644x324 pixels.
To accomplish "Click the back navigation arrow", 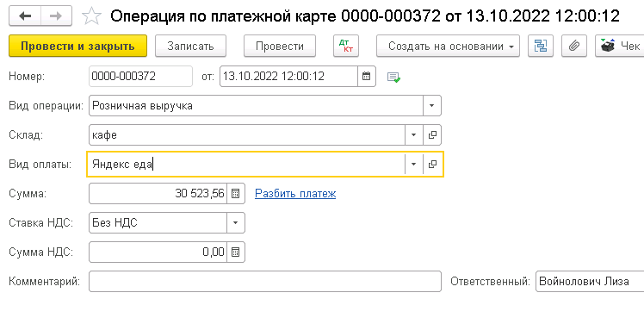I will [25, 16].
